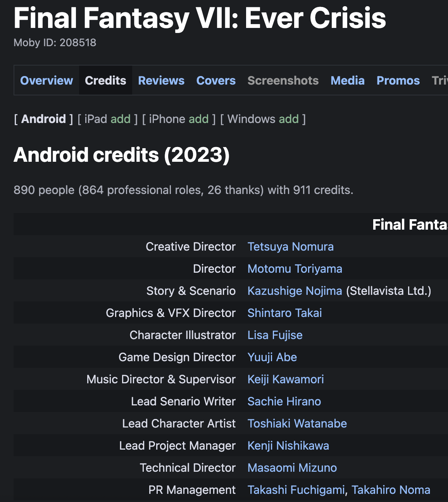448x502 pixels.
Task: Click the PR Management role label
Action: tap(192, 490)
